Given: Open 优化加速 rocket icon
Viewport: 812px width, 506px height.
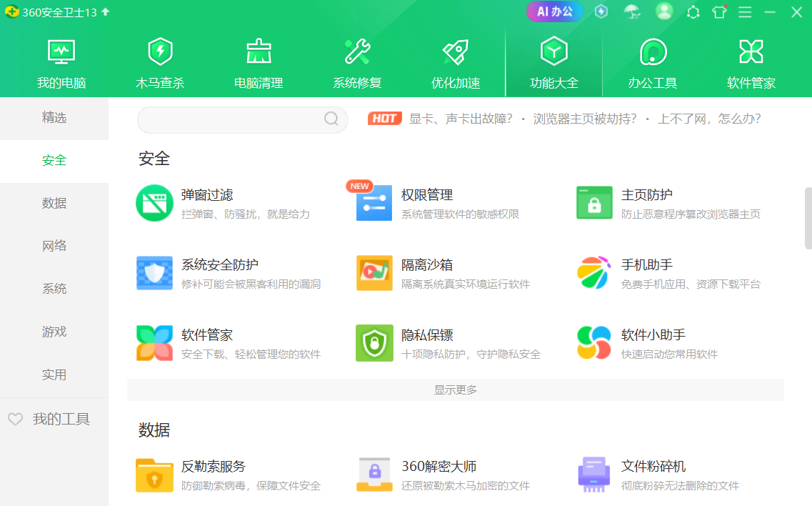Looking at the screenshot, I should click(456, 51).
